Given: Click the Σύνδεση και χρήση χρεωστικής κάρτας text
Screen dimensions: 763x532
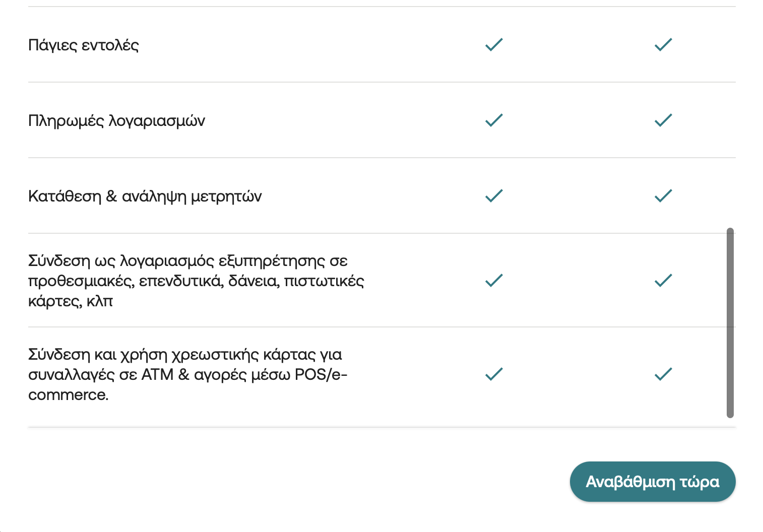Looking at the screenshot, I should pyautogui.click(x=188, y=374).
